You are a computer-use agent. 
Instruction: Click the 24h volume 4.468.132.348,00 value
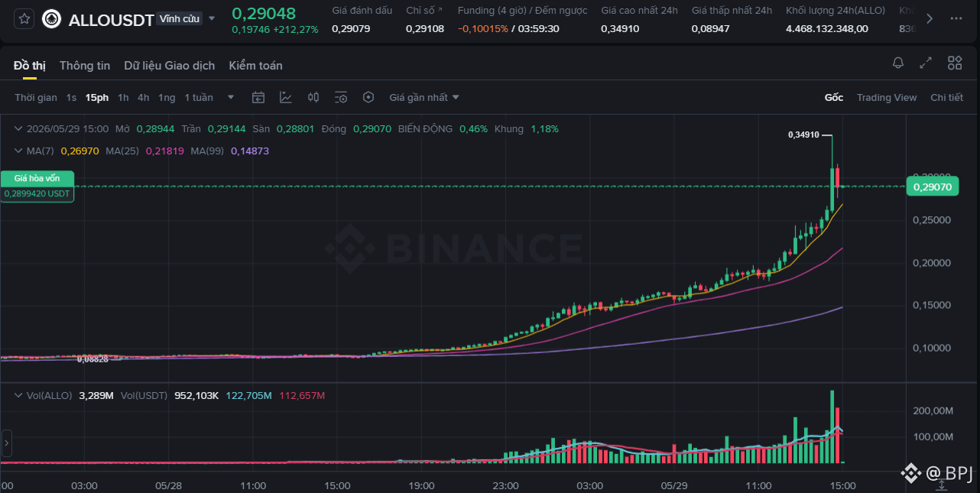coord(827,29)
